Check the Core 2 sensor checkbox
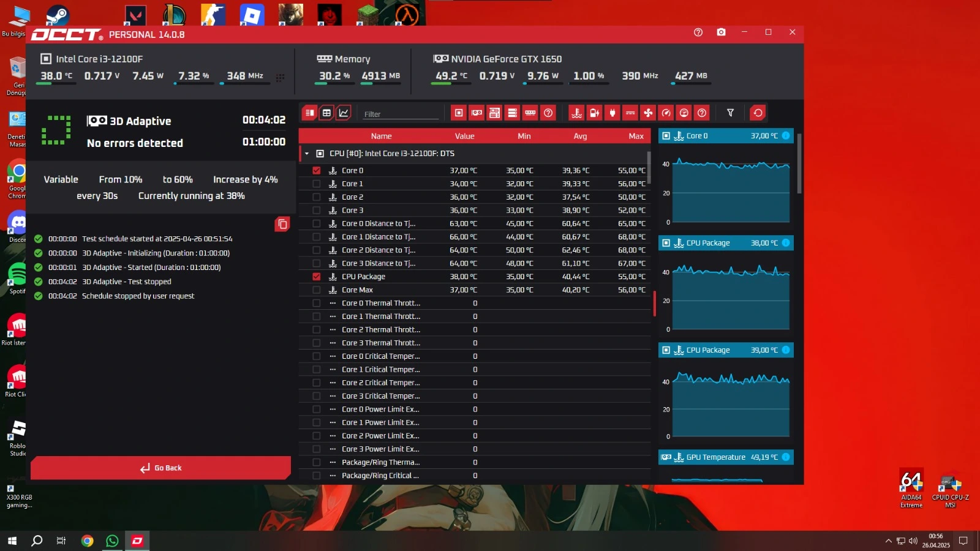This screenshot has width=980, height=551. (317, 197)
